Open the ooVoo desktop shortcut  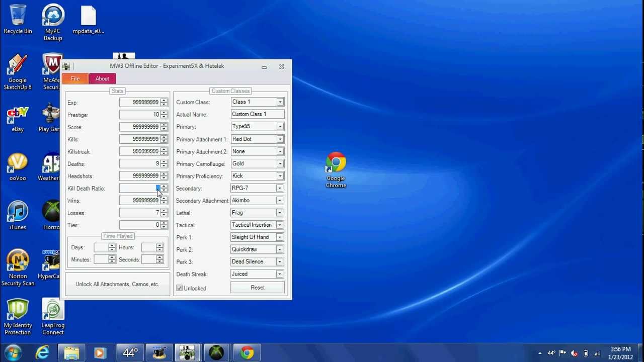(x=18, y=167)
